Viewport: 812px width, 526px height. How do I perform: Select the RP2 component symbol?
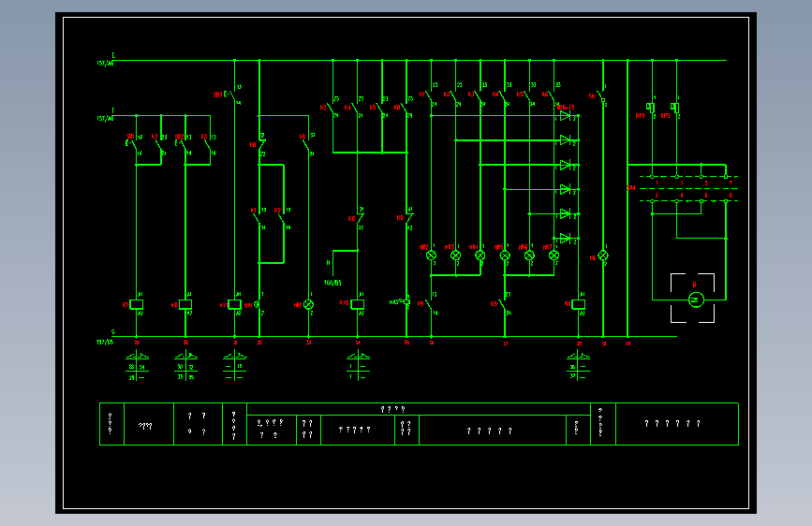(650, 108)
